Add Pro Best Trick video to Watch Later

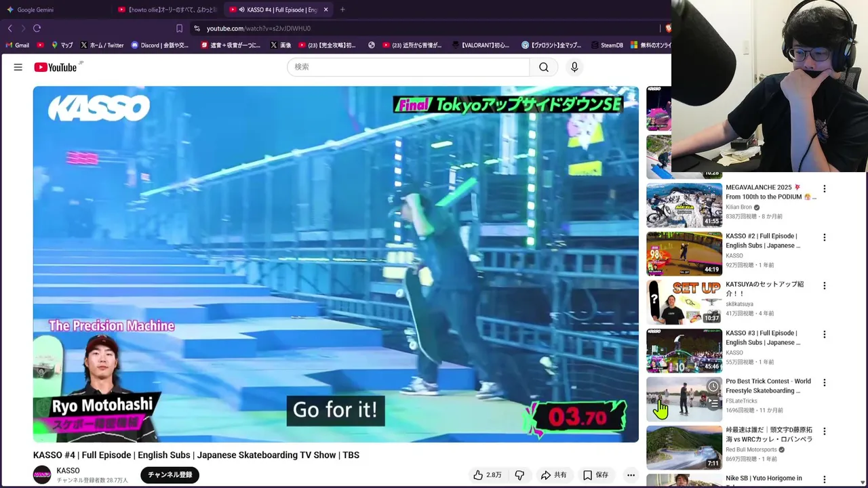click(713, 386)
